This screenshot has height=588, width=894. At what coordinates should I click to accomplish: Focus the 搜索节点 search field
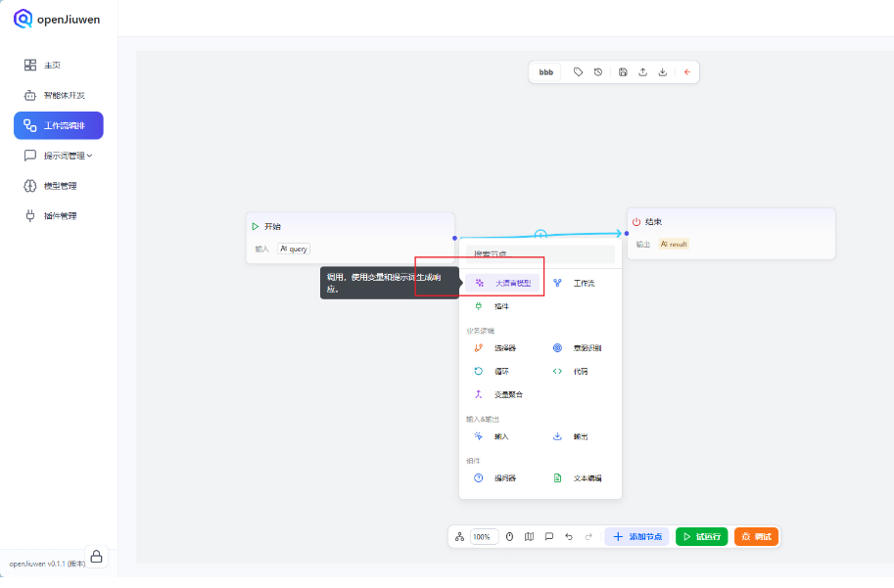point(540,254)
